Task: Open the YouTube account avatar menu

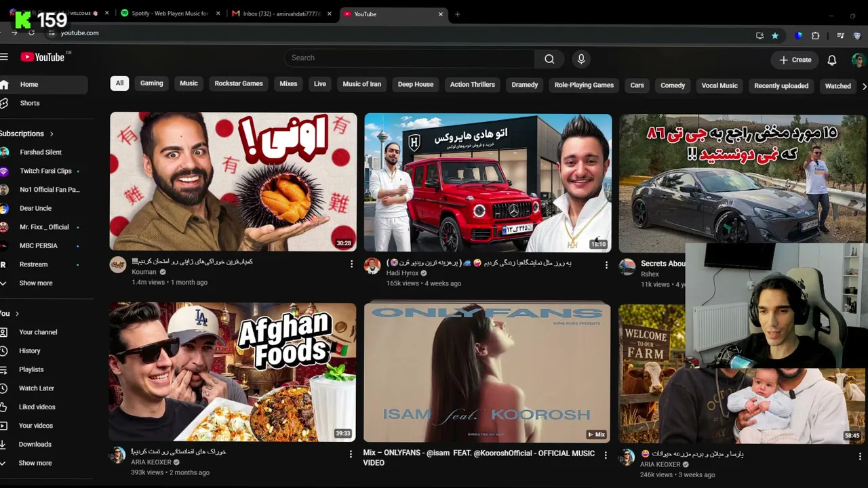Action: pos(858,60)
